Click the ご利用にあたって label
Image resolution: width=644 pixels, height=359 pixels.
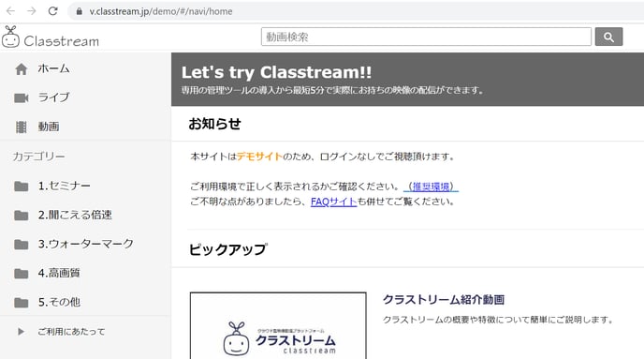(71, 332)
